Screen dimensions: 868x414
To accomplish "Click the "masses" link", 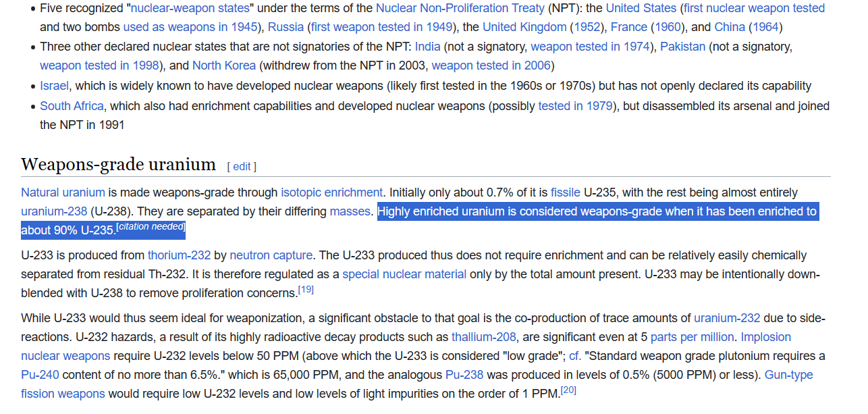I will (350, 211).
